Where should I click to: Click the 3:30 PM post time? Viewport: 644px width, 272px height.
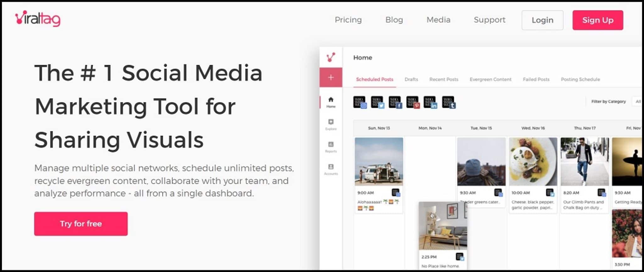[622, 264]
